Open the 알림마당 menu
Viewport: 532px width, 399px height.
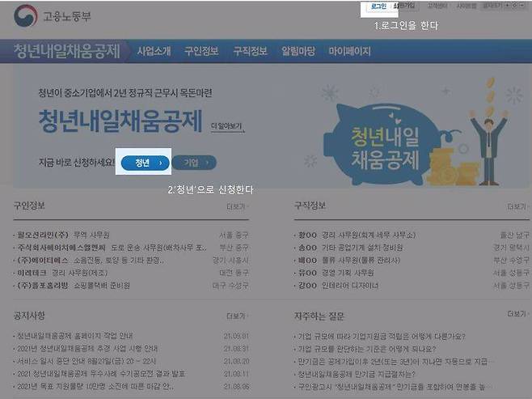tap(298, 51)
